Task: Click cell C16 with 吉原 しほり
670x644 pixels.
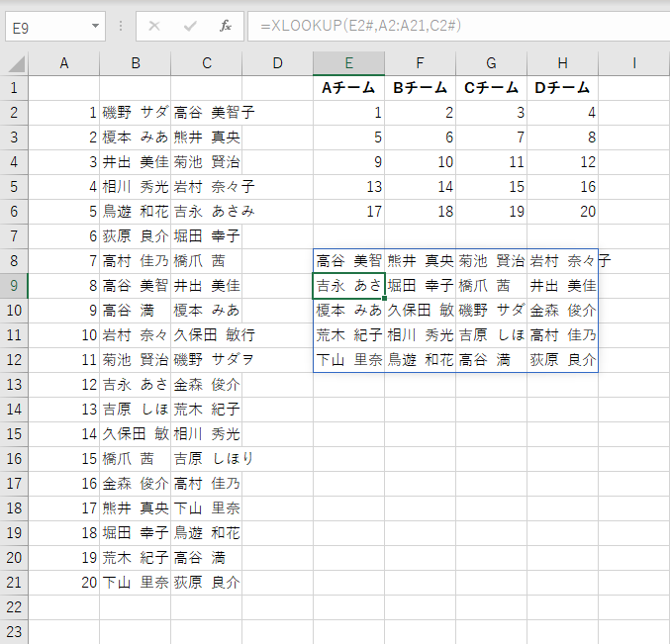Action: click(x=207, y=459)
